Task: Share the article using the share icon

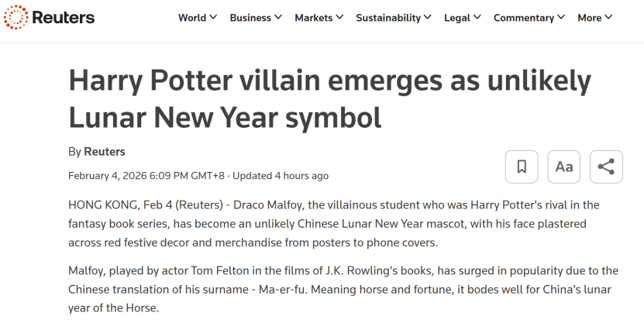Action: pyautogui.click(x=606, y=167)
